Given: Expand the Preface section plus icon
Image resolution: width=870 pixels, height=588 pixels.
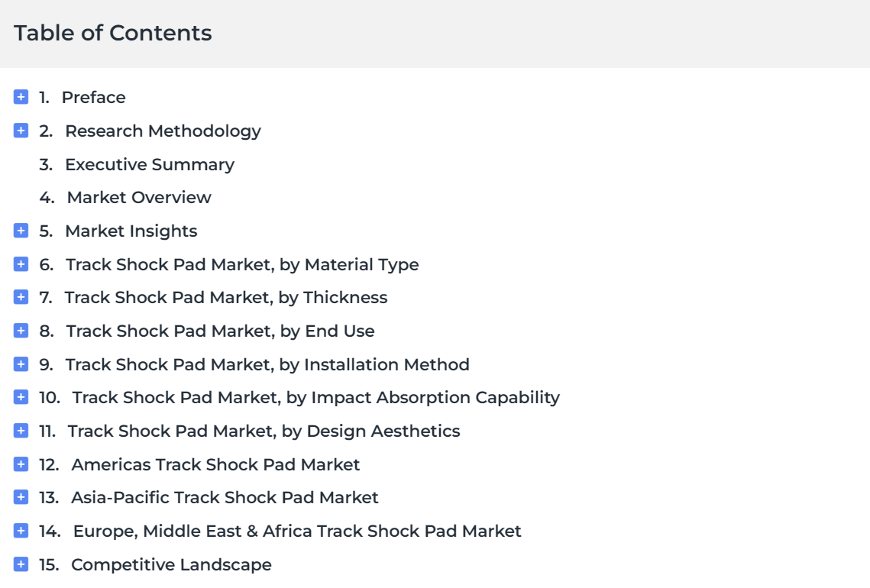Looking at the screenshot, I should 21,97.
